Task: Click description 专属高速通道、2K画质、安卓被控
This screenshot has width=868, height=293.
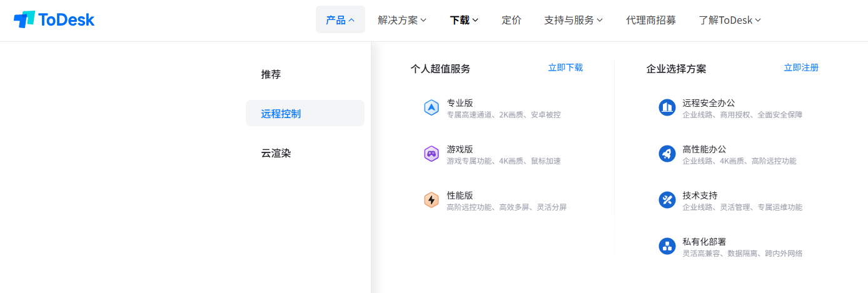Action: (x=503, y=115)
